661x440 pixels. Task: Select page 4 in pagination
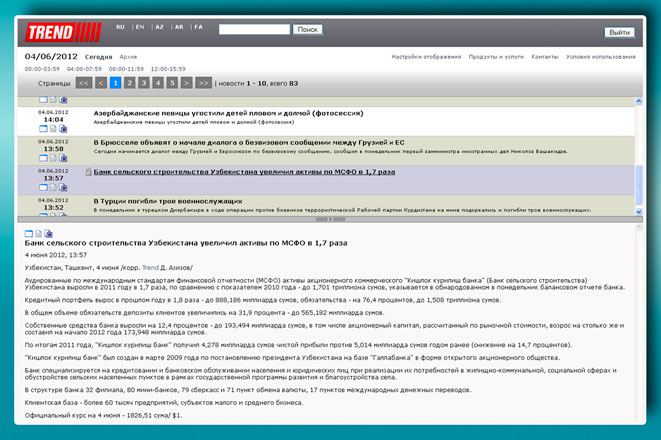click(x=158, y=83)
